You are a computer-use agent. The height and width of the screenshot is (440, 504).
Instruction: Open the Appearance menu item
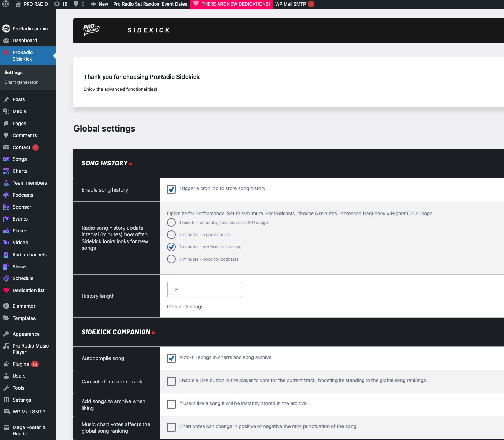point(28,334)
